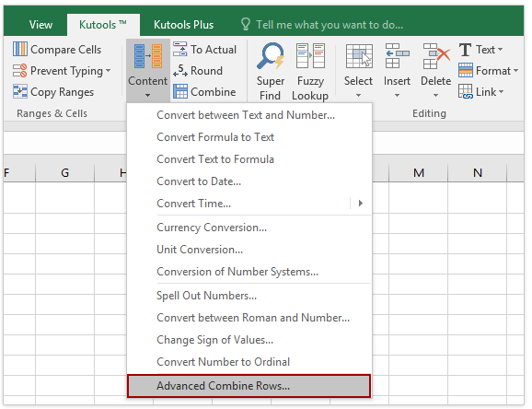Select column G header
Screen dimensions: 532x409
(64, 173)
